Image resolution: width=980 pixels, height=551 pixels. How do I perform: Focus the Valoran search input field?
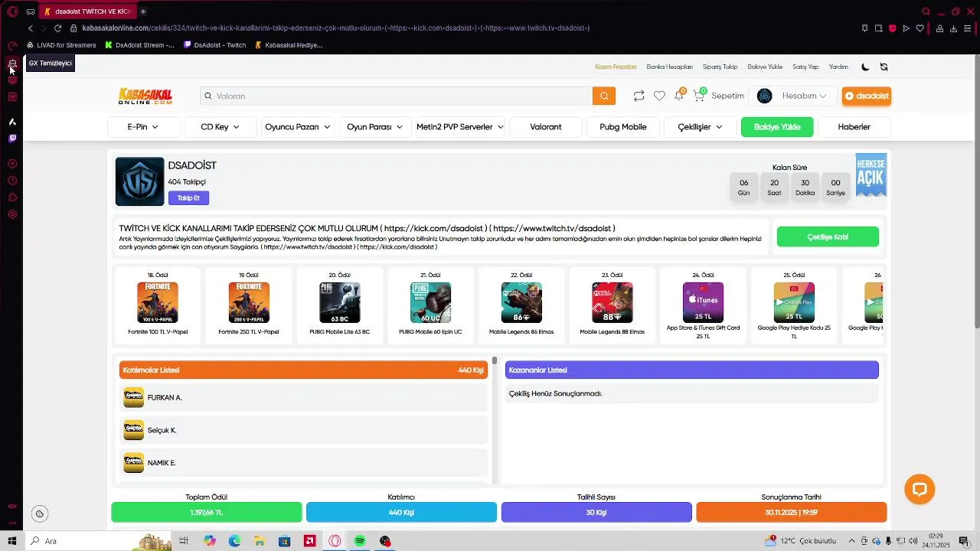[397, 96]
